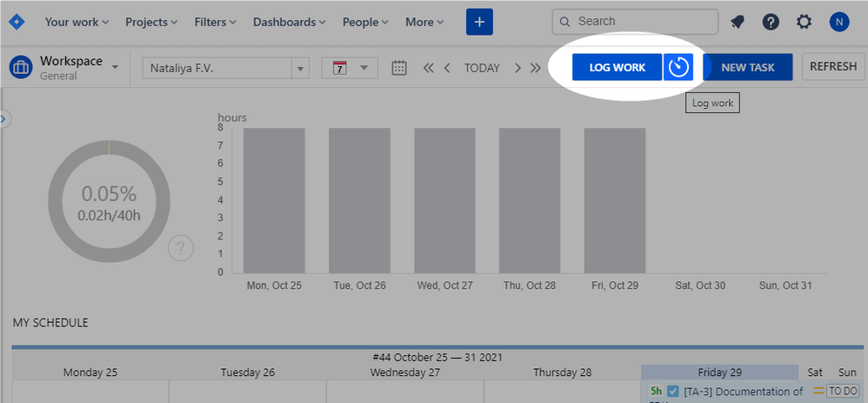Select the Tuesday 26 column header

248,373
